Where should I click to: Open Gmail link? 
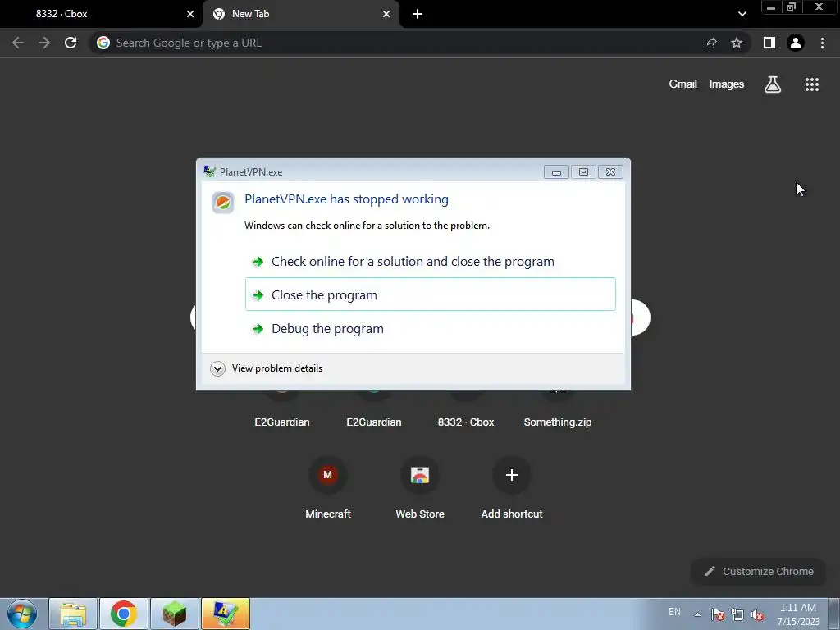tap(682, 84)
